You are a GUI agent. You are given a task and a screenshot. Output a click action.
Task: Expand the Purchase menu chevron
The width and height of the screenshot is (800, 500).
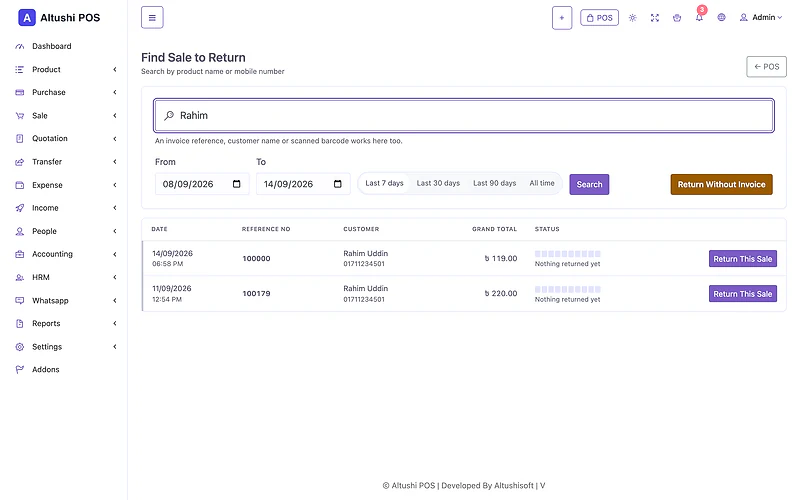(115, 92)
